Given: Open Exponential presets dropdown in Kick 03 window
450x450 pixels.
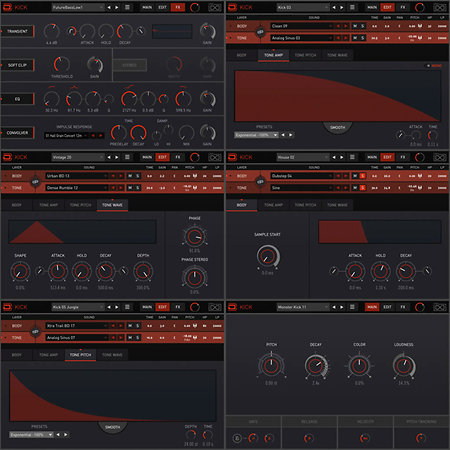Looking at the screenshot, I should click(256, 135).
